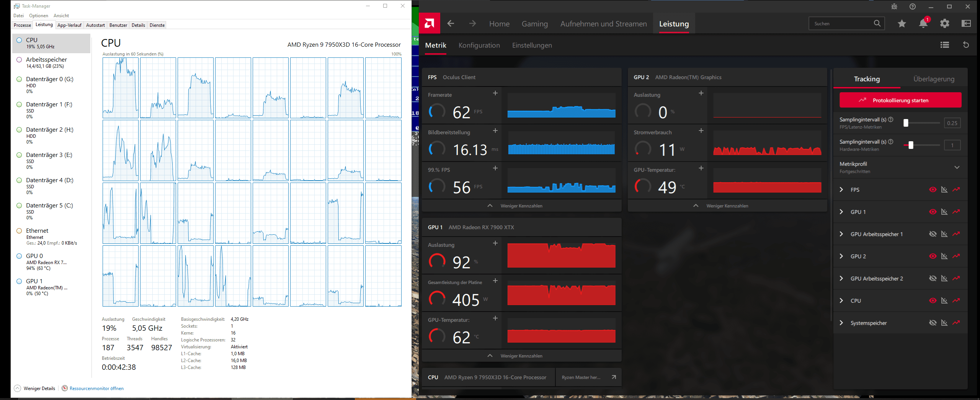Click the AMD logo in AMD Software

pyautogui.click(x=430, y=23)
